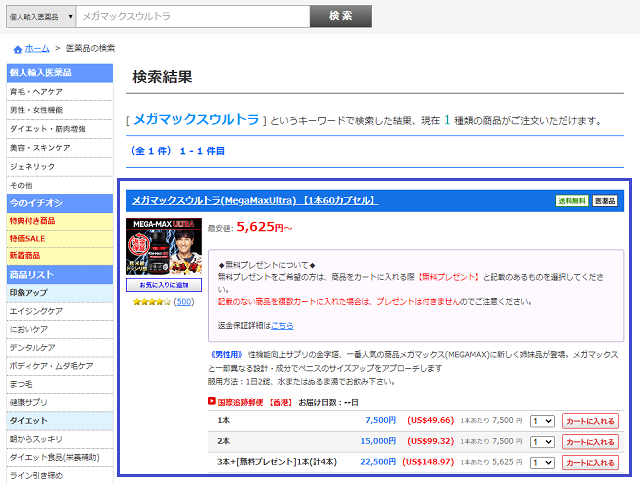The width and height of the screenshot is (640, 484).
Task: Open the ボディケア・ムダ毛ケア sidebar item
Action: click(60, 366)
